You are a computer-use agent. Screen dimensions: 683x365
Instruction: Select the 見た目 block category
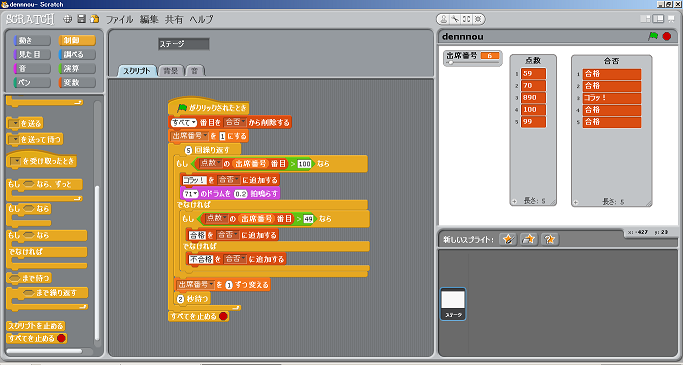[x=32, y=54]
